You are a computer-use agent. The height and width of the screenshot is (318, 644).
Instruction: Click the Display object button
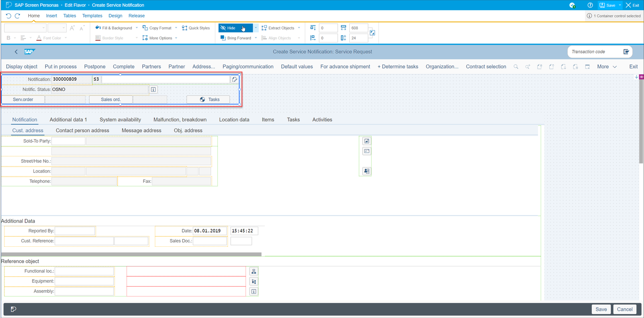[22, 66]
